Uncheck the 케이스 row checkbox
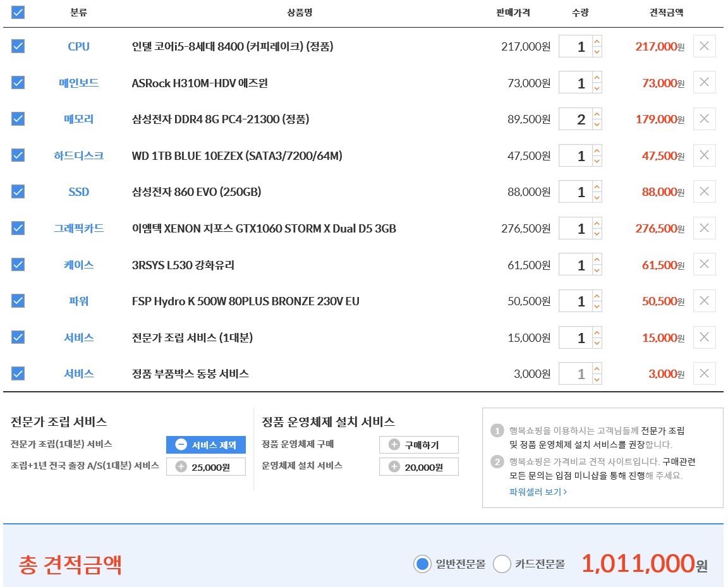 click(x=18, y=264)
